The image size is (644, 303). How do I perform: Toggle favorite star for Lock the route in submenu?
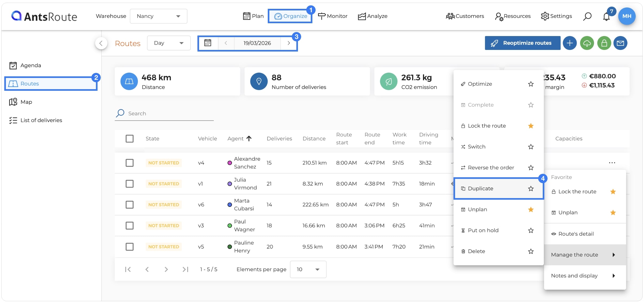tap(531, 126)
